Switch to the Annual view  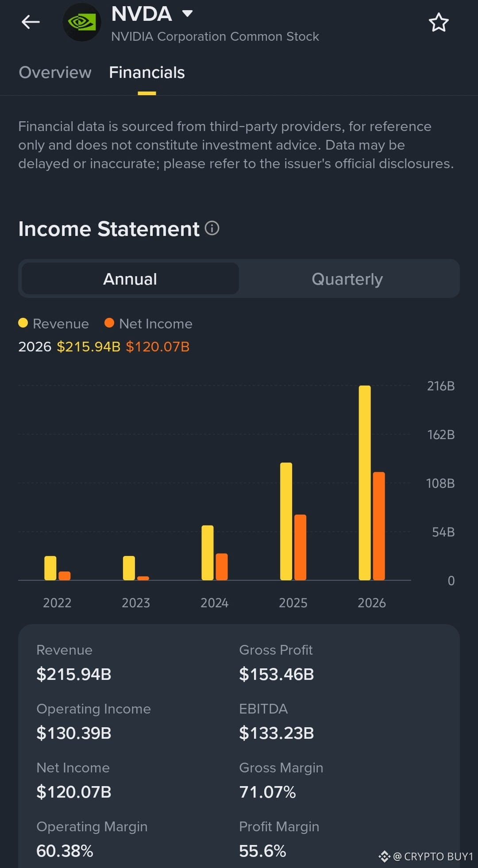click(x=130, y=279)
